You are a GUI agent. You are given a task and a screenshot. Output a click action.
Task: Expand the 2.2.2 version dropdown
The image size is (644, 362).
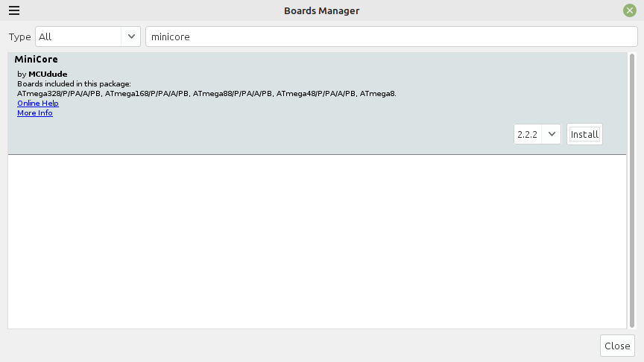click(x=537, y=134)
